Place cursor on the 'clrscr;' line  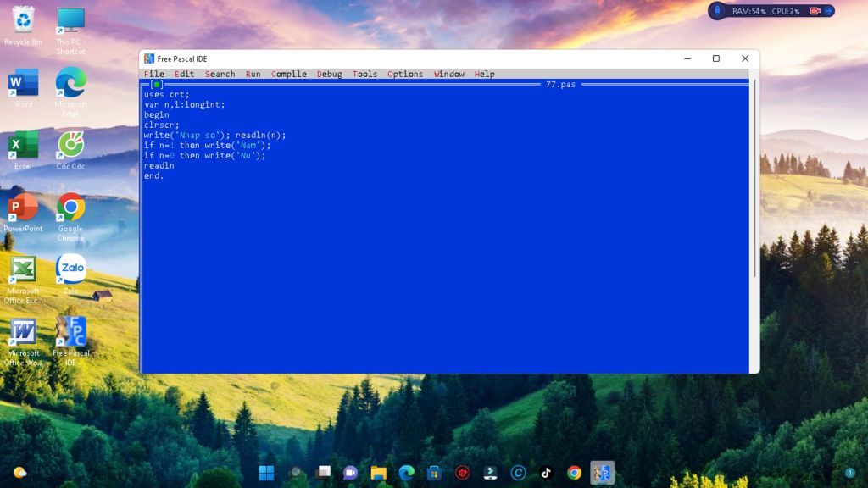[x=162, y=125]
